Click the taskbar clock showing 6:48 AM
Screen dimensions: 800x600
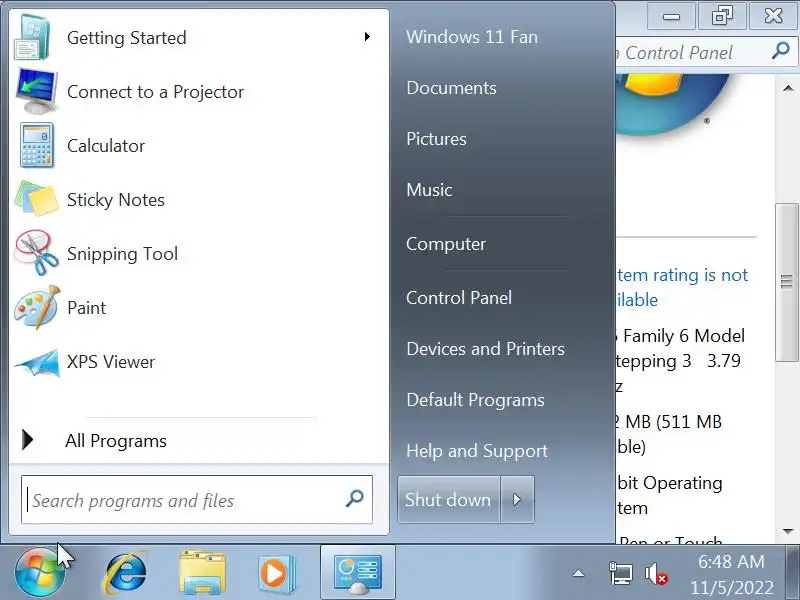(x=731, y=561)
